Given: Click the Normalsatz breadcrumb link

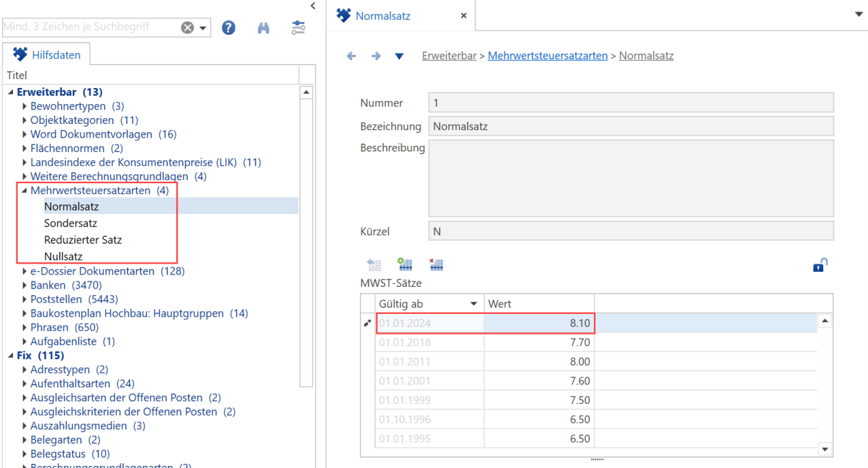Looking at the screenshot, I should (646, 56).
